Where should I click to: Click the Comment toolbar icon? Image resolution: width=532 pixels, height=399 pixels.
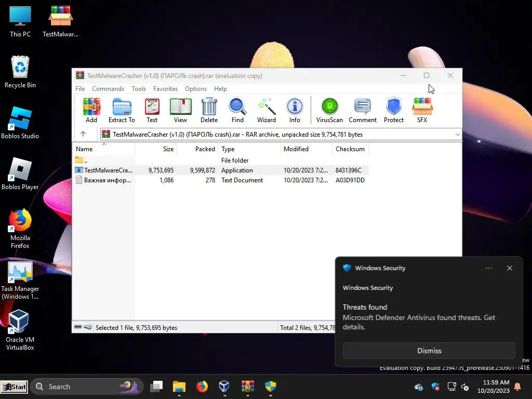[362, 110]
